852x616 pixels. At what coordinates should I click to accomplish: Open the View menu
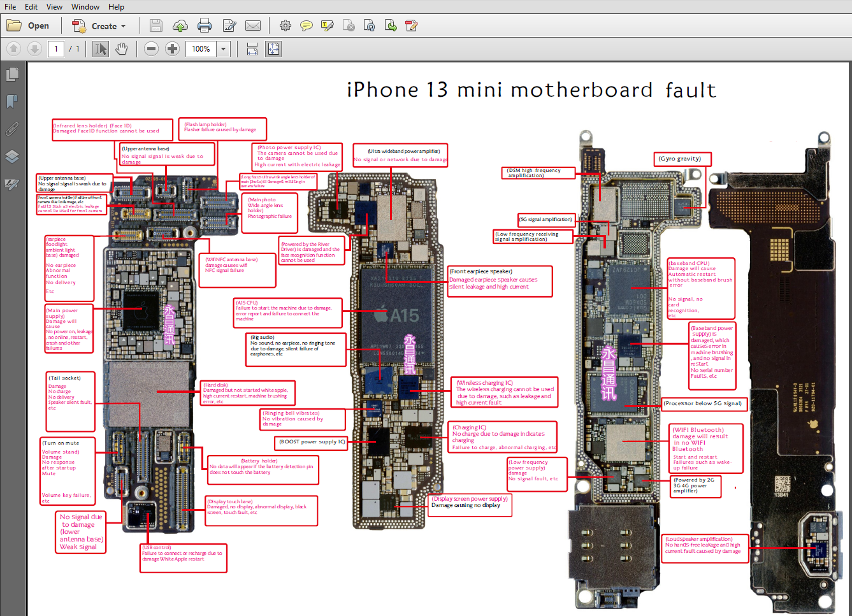[54, 7]
